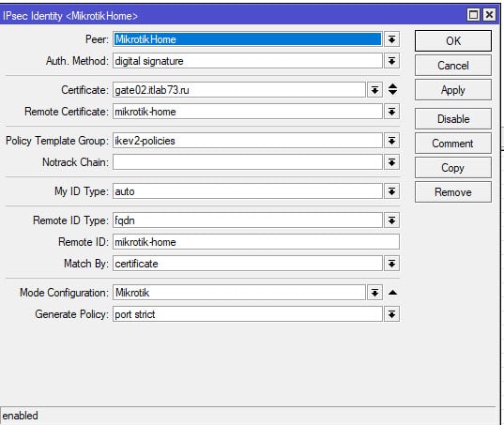Click the Generate Policy field
This screenshot has width=504, height=425.
pyautogui.click(x=248, y=314)
